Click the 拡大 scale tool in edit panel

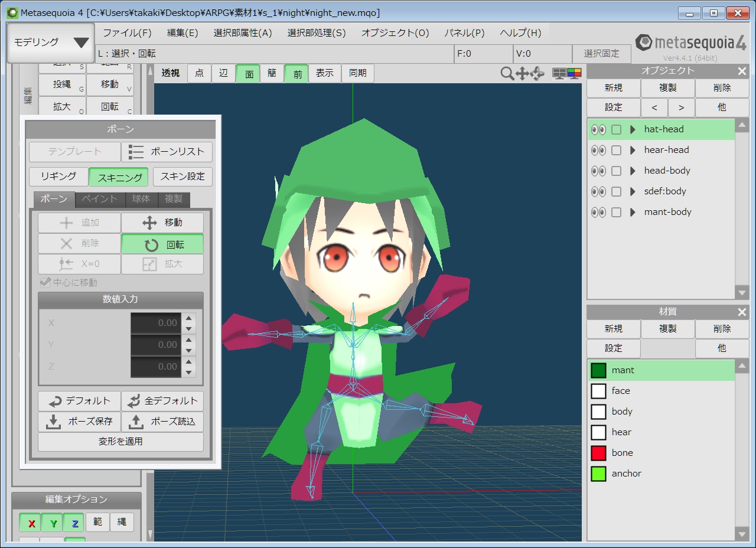coord(62,107)
